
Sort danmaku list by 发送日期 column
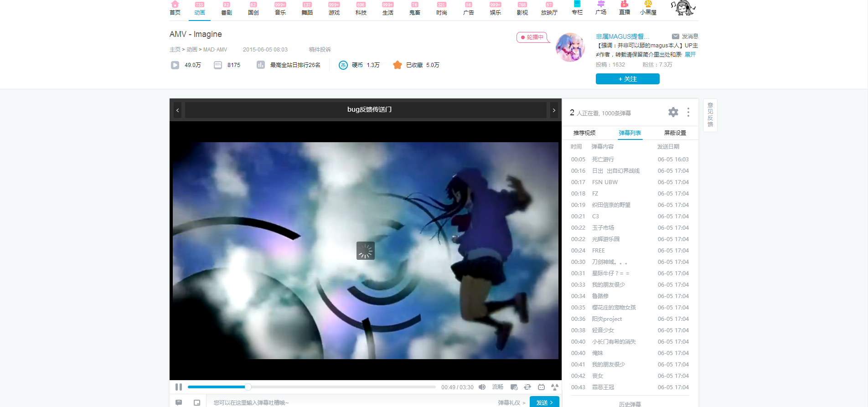click(668, 146)
